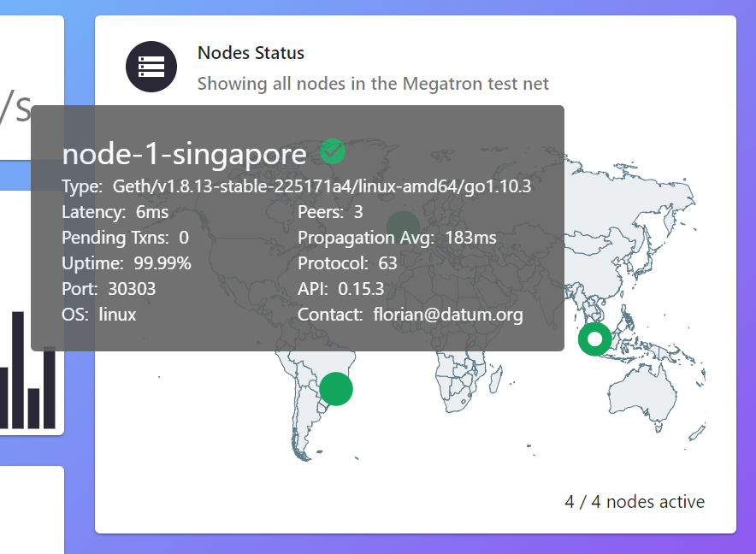
Task: Click the Propagation Avg 183ms value
Action: coord(470,238)
